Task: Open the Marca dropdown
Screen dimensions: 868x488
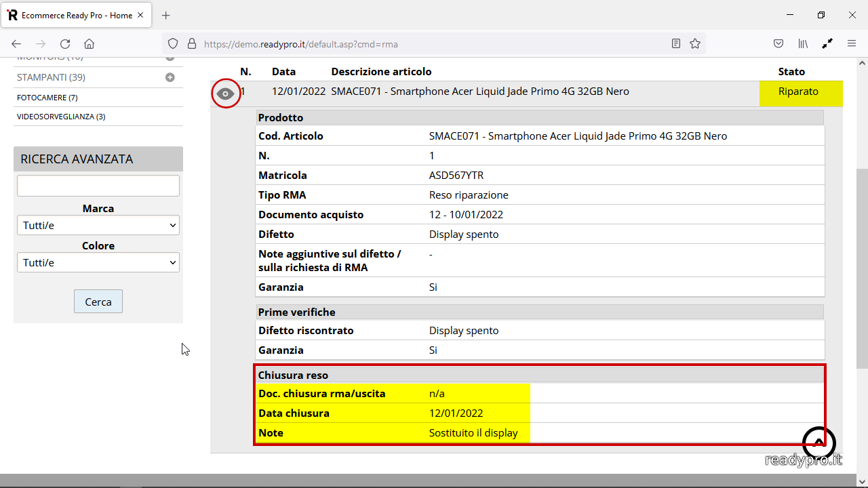Action: coord(98,225)
